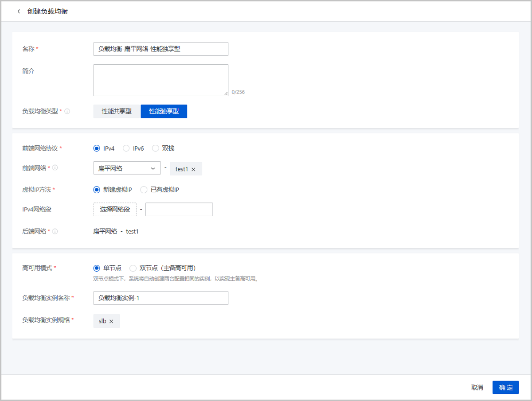Open the 扁平网络 dropdown
Viewport: 532px width, 401px height.
pyautogui.click(x=127, y=168)
